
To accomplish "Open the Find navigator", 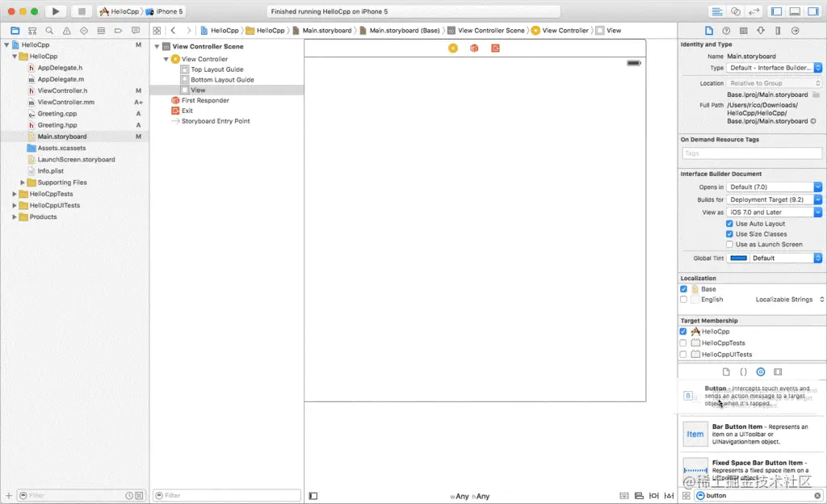I will pos(49,31).
